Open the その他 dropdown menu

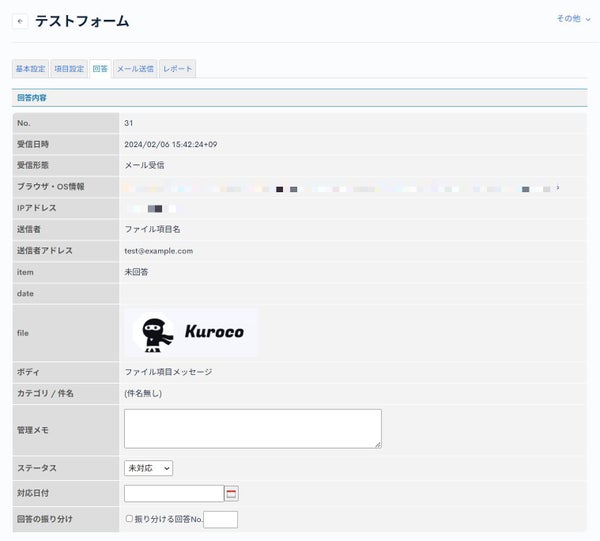[573, 18]
